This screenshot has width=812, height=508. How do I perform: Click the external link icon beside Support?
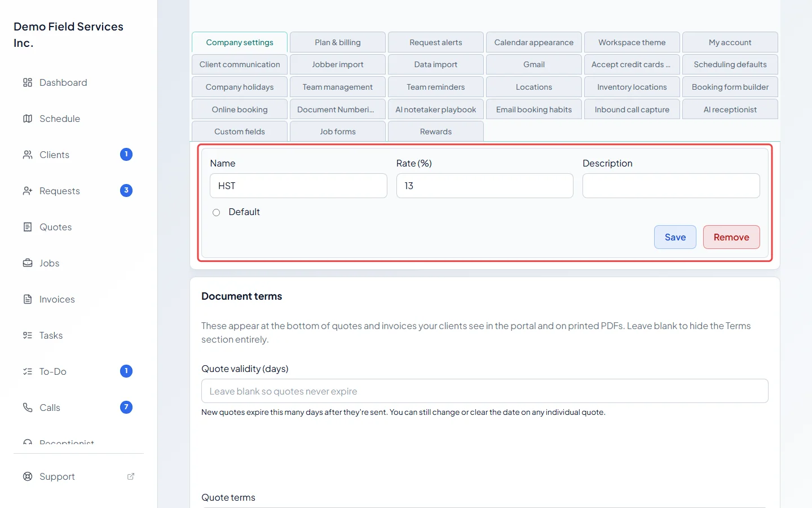coord(131,476)
